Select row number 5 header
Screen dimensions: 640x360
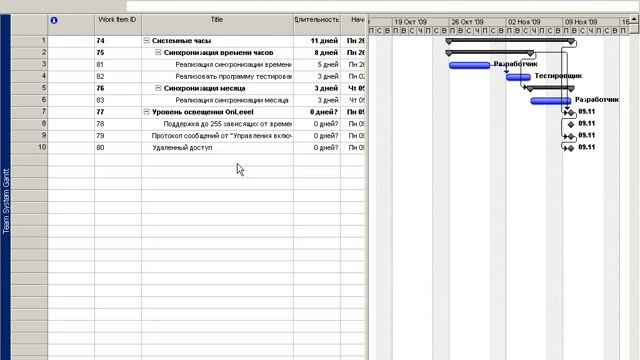tap(29, 88)
